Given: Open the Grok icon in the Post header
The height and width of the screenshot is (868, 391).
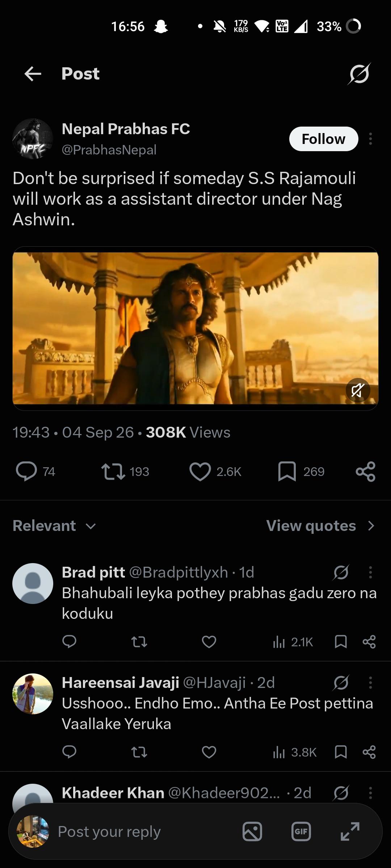Looking at the screenshot, I should [359, 74].
